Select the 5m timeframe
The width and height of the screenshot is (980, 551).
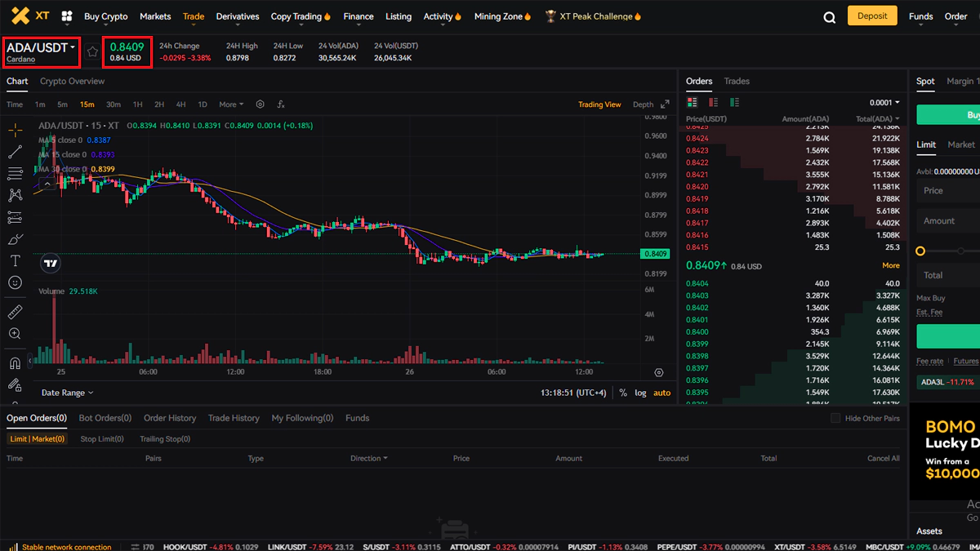(x=63, y=104)
